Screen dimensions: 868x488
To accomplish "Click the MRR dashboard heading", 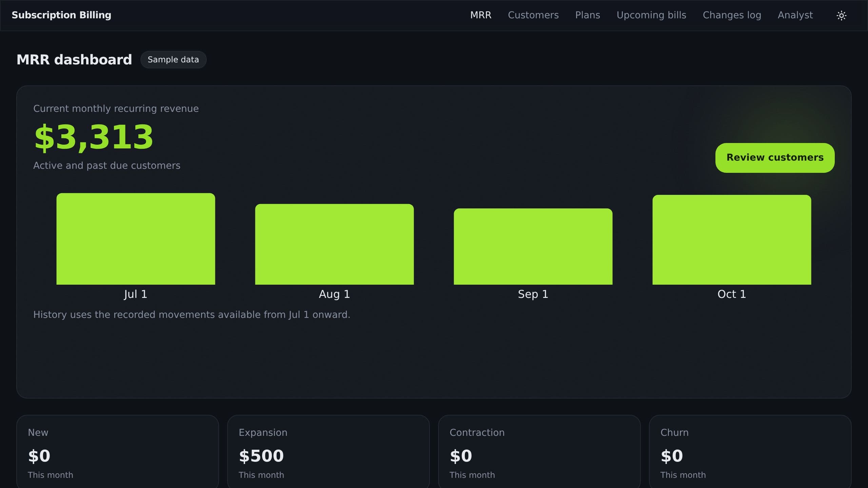I will coord(74,60).
